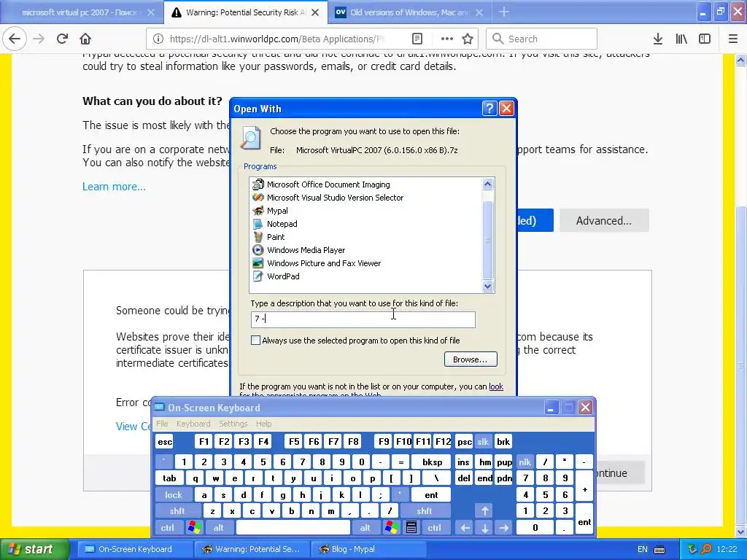The width and height of the screenshot is (747, 560).
Task: Click the bksp key on On-Screen Keyboard
Action: coord(432,462)
